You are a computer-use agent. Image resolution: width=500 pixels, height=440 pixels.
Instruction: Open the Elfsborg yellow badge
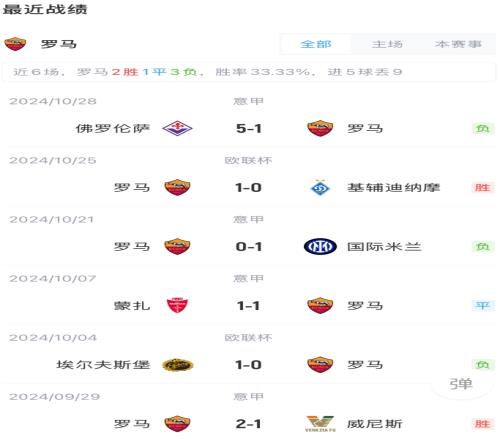click(177, 365)
